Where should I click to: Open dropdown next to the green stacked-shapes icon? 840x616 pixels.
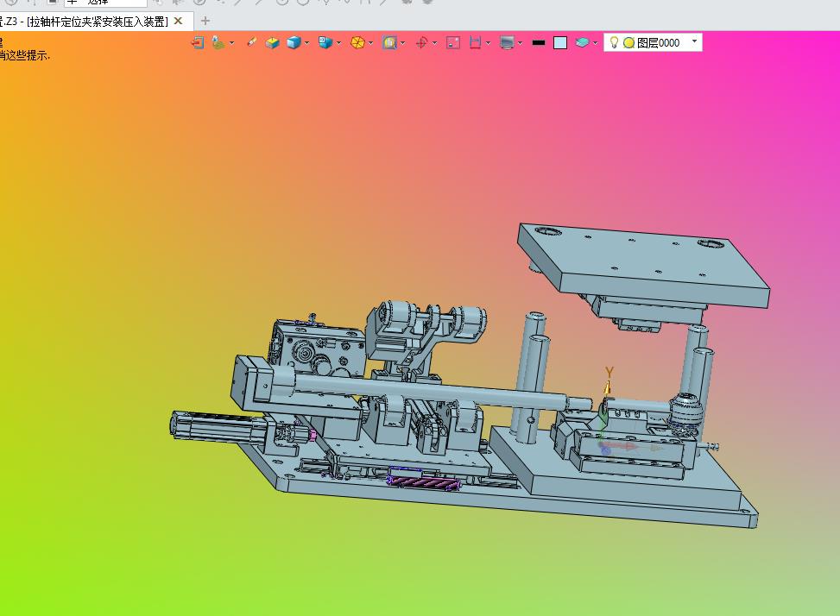232,43
